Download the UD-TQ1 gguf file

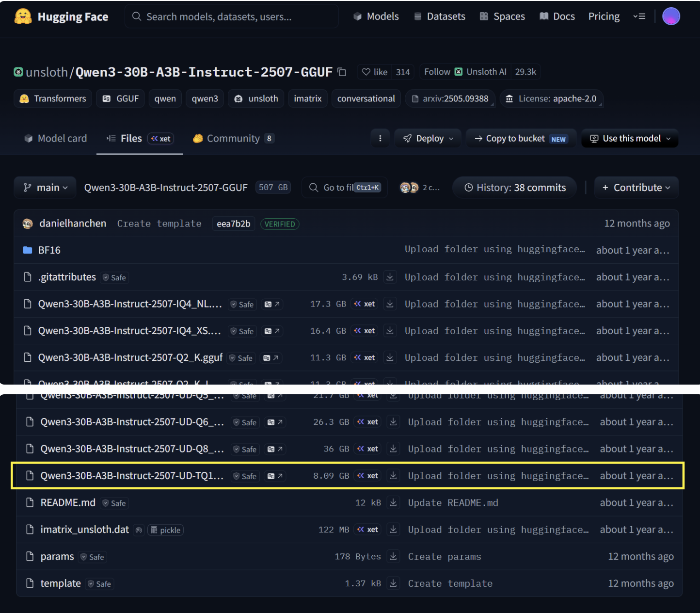pos(393,476)
